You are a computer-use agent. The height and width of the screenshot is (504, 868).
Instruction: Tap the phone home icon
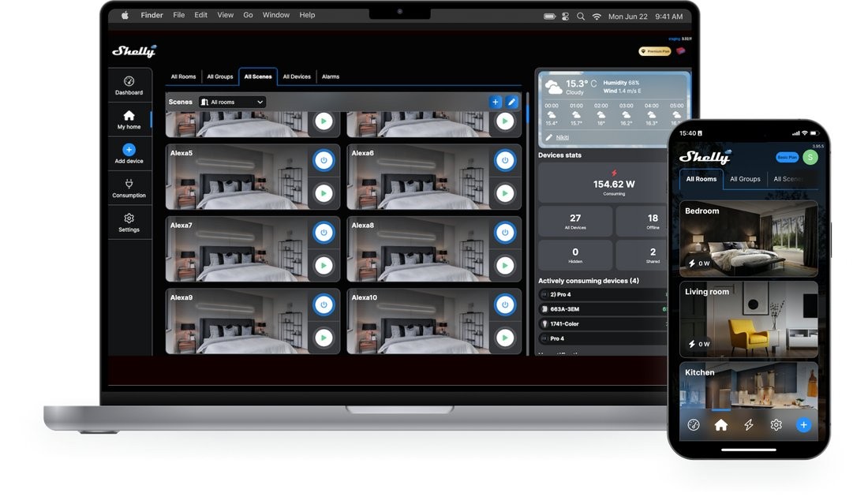click(720, 425)
